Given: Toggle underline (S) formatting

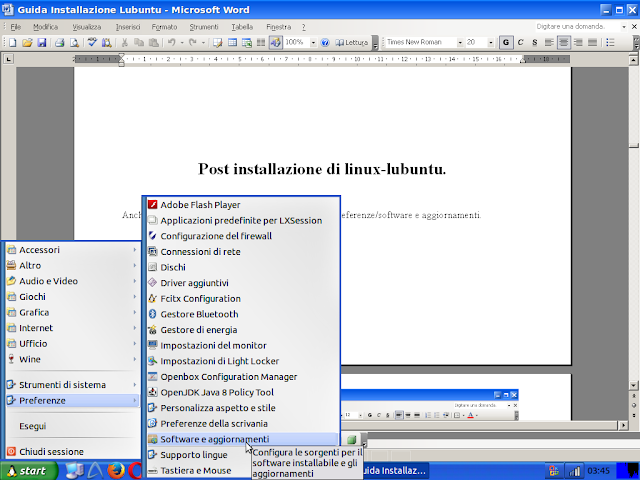Looking at the screenshot, I should click(535, 42).
